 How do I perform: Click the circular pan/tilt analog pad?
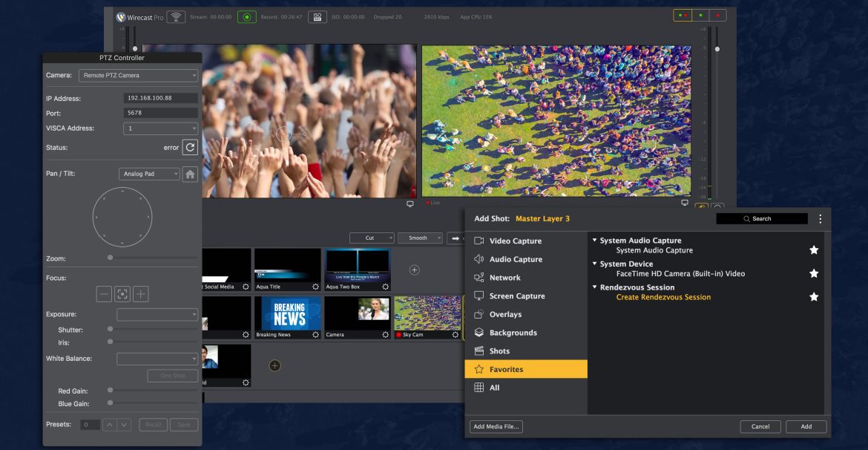point(122,217)
